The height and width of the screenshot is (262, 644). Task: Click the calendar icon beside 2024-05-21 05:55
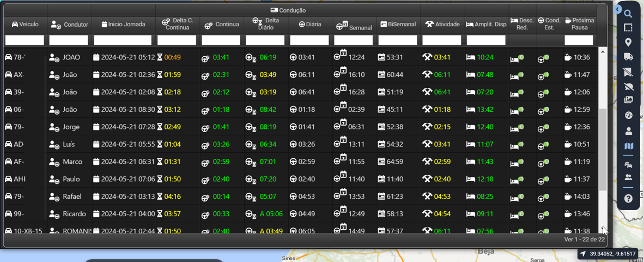click(x=96, y=144)
